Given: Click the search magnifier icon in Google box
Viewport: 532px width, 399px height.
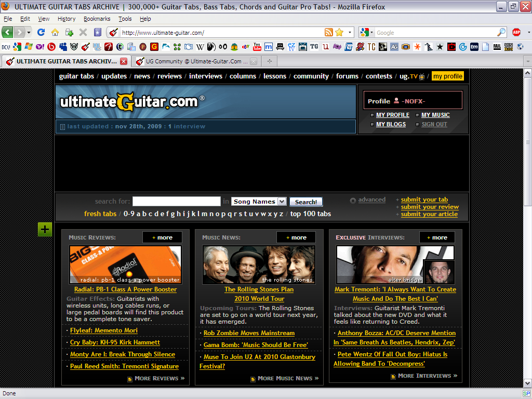Looking at the screenshot, I should tap(501, 33).
